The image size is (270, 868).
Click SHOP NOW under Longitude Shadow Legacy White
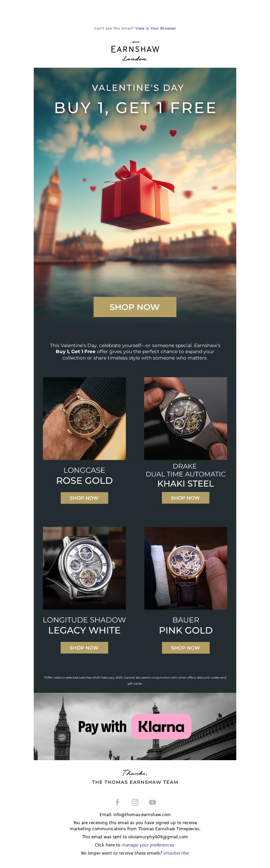(x=84, y=648)
